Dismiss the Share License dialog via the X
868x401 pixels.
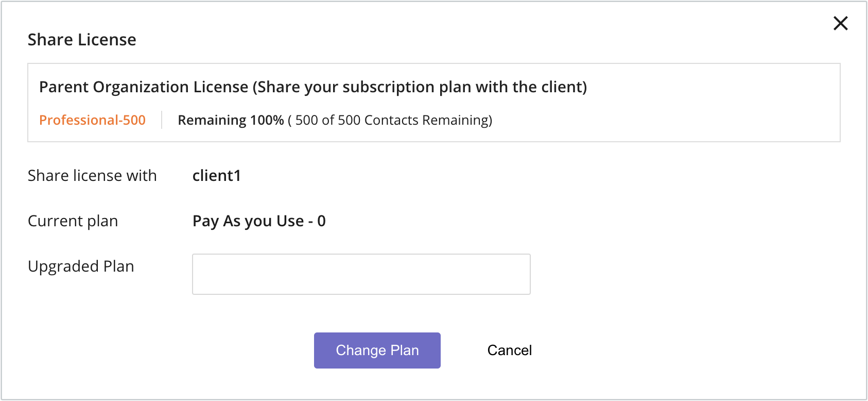(840, 24)
